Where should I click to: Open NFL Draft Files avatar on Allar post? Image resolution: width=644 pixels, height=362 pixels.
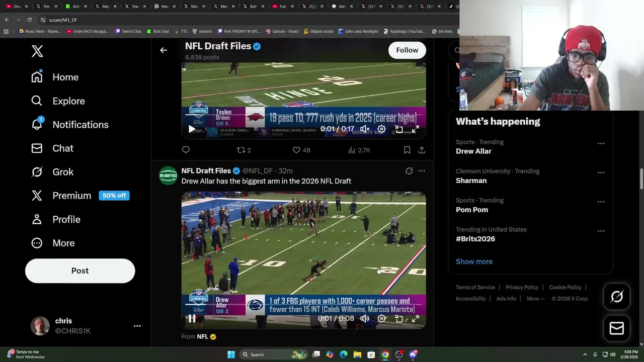coord(169,175)
